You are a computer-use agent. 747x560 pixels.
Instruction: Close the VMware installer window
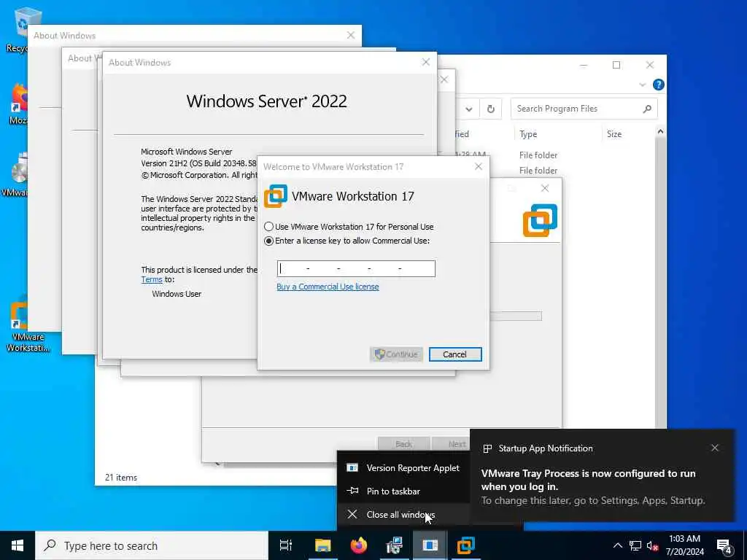pyautogui.click(x=545, y=188)
